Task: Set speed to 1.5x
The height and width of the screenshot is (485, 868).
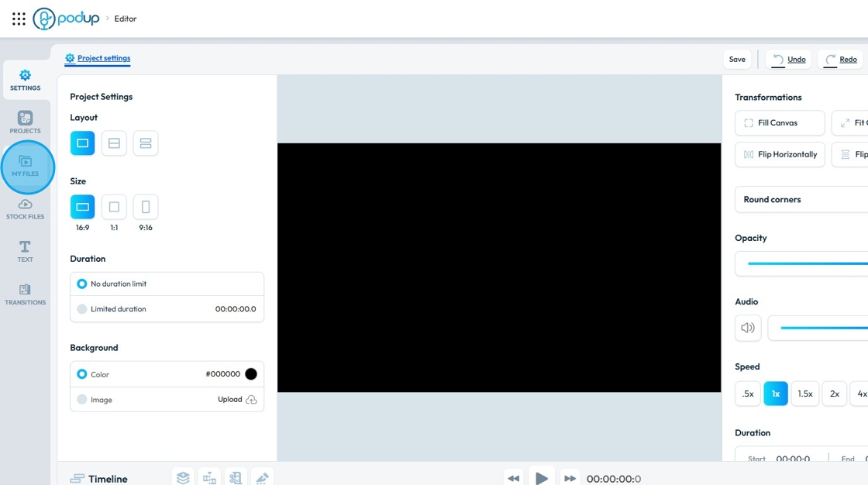Action: (805, 394)
